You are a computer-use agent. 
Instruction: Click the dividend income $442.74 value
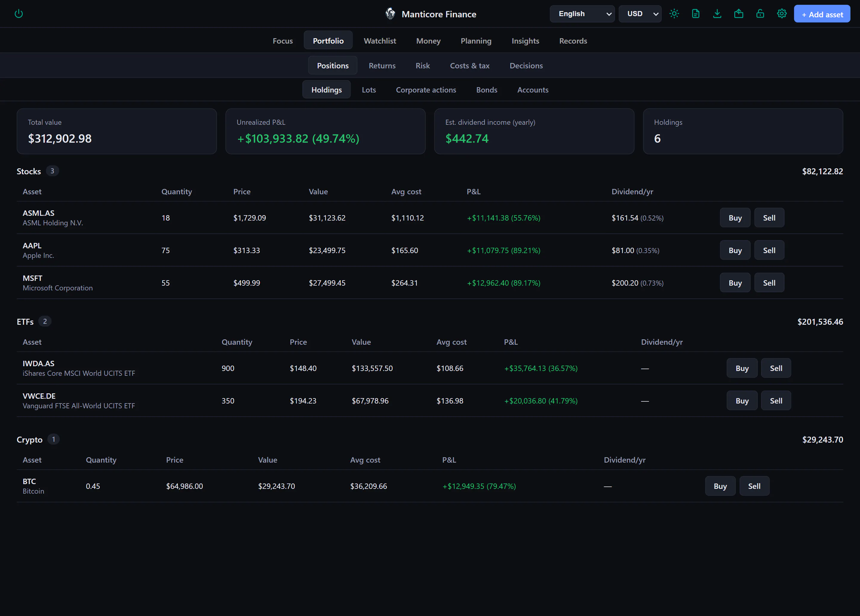(x=467, y=138)
